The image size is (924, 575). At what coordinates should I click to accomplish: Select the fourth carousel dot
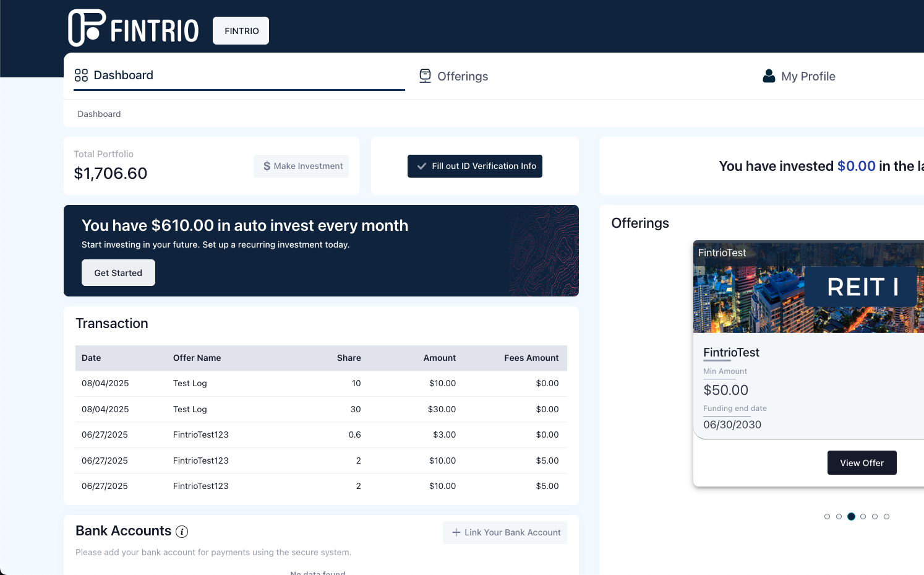[863, 516]
